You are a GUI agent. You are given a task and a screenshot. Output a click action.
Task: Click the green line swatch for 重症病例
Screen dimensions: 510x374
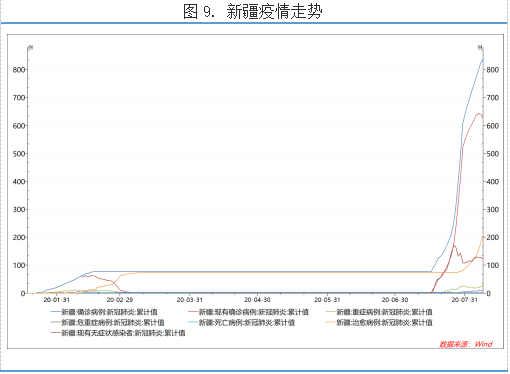tap(331, 312)
